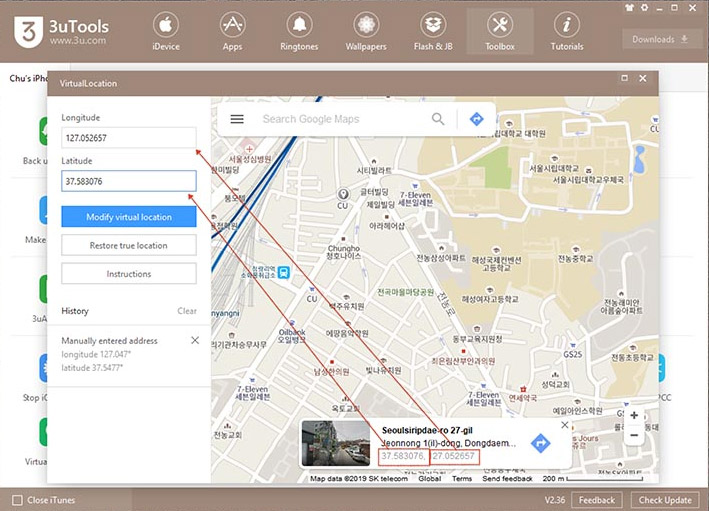709x511 pixels.
Task: Open the map Terms link
Action: 462,478
